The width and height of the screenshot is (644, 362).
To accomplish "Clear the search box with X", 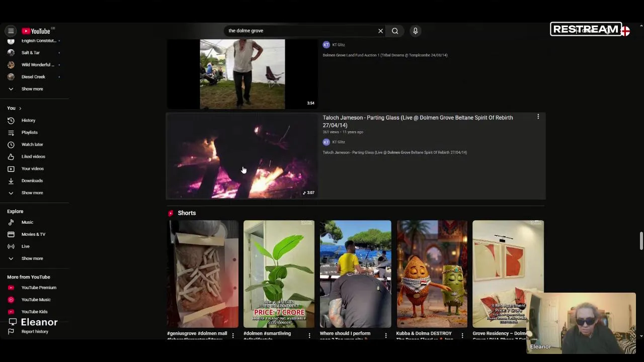I will pos(380,31).
